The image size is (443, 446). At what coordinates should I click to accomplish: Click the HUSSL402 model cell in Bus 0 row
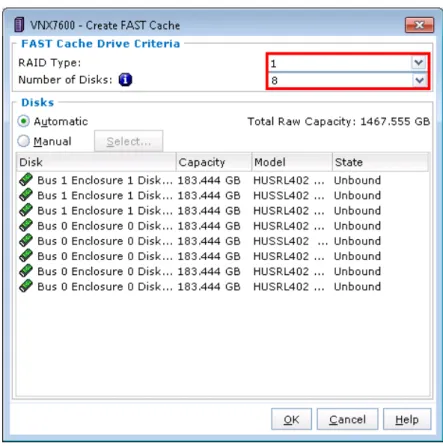click(x=290, y=241)
